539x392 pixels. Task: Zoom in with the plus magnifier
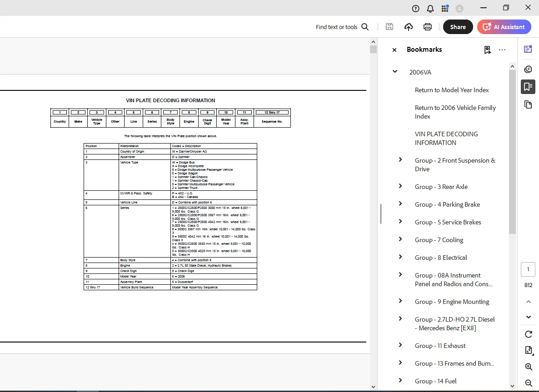click(529, 367)
